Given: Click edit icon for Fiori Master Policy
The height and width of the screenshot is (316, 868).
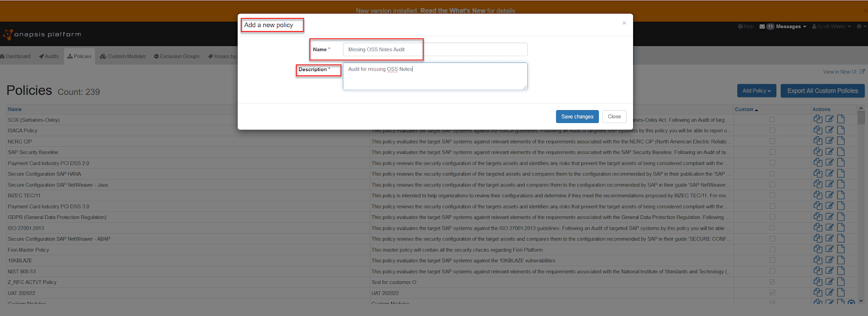Looking at the screenshot, I should pyautogui.click(x=829, y=249).
